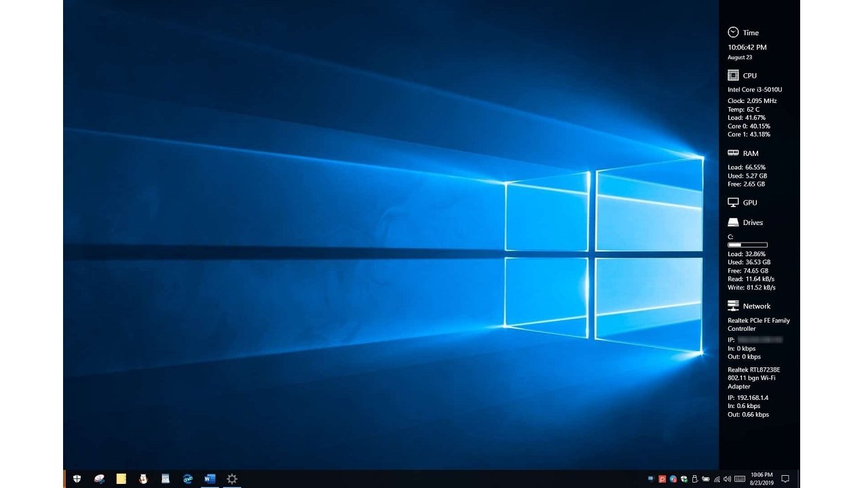Click the RAM module icon
This screenshot has height=488, width=868.
pyautogui.click(x=733, y=153)
